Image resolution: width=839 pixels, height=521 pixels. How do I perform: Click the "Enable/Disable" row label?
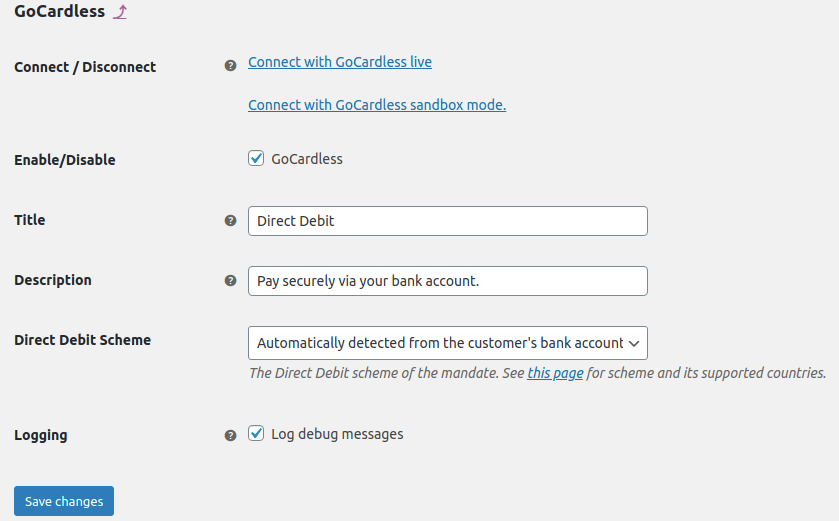(x=65, y=160)
